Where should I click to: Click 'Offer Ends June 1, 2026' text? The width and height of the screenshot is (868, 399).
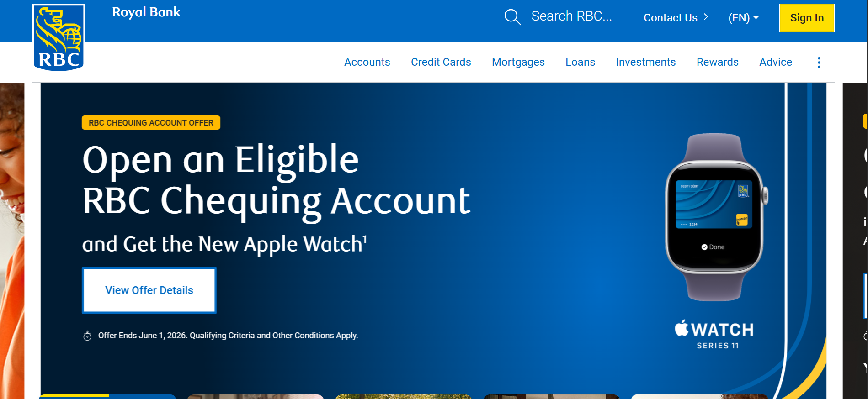pos(142,336)
